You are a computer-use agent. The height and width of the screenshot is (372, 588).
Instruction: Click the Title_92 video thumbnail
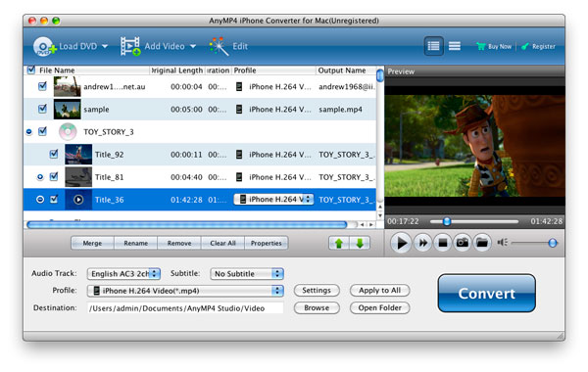(78, 155)
